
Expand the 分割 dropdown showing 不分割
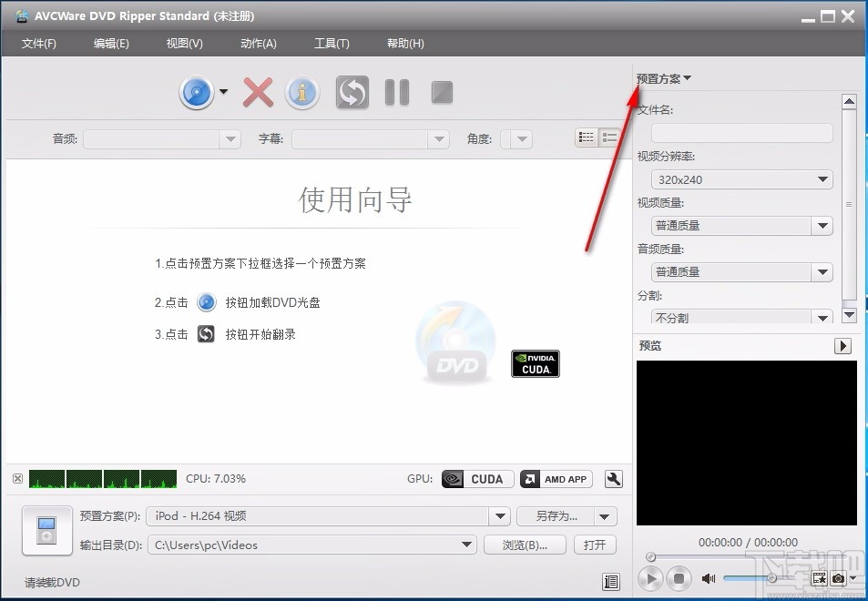(822, 317)
